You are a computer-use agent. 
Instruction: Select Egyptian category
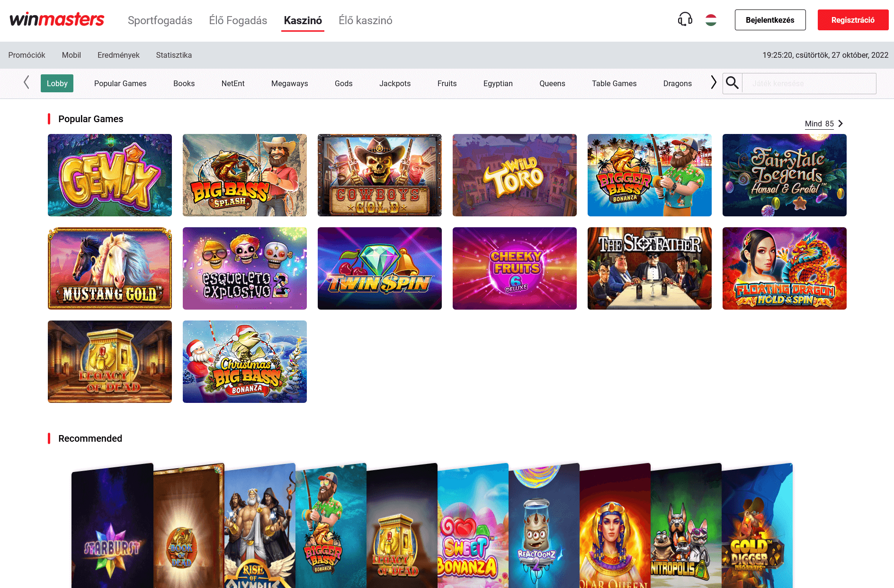tap(498, 83)
